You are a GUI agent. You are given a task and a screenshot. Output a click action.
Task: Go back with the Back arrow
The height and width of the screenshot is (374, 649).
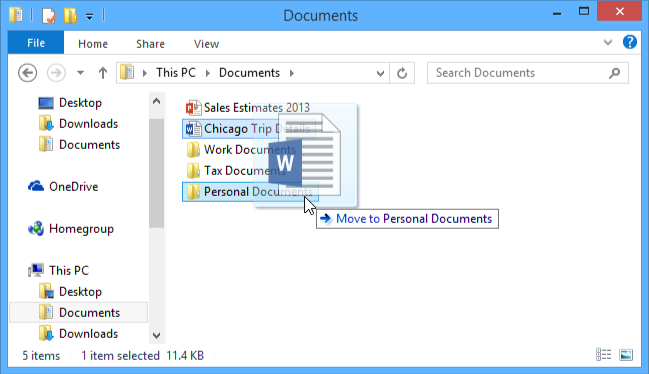click(x=27, y=73)
